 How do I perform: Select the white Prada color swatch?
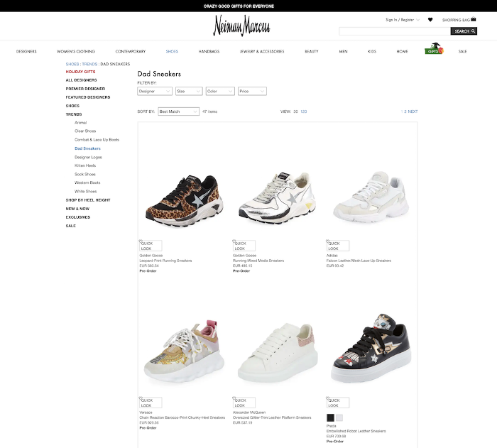coord(339,417)
